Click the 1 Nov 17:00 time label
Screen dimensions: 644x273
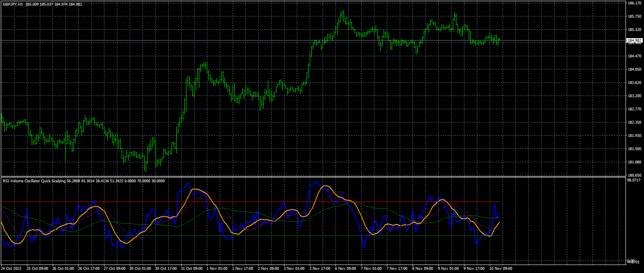click(243, 269)
